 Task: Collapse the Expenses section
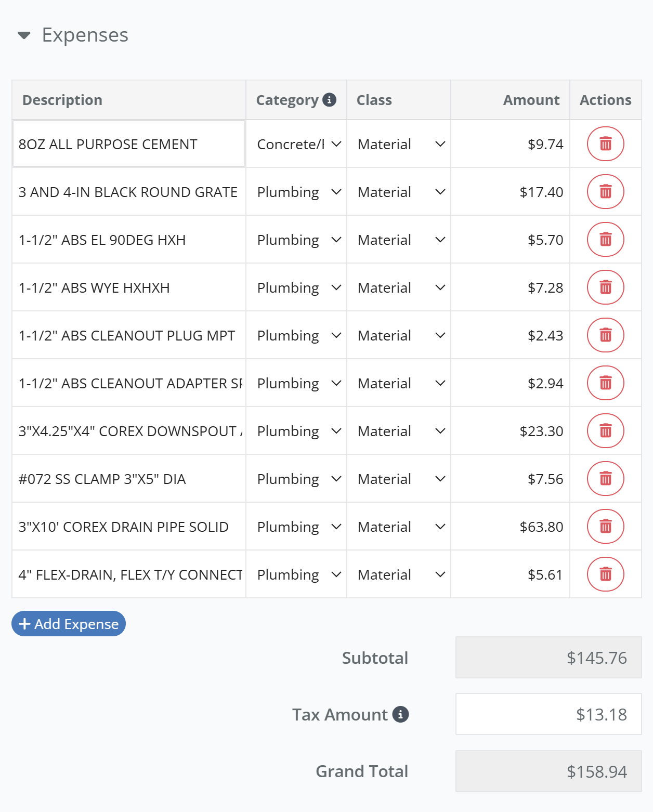23,35
